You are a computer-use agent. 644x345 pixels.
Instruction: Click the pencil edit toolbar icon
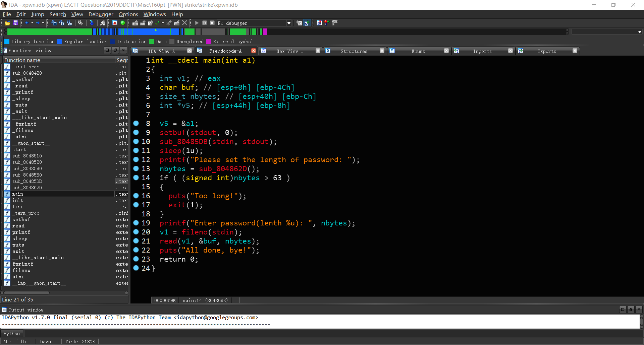pyautogui.click(x=177, y=23)
